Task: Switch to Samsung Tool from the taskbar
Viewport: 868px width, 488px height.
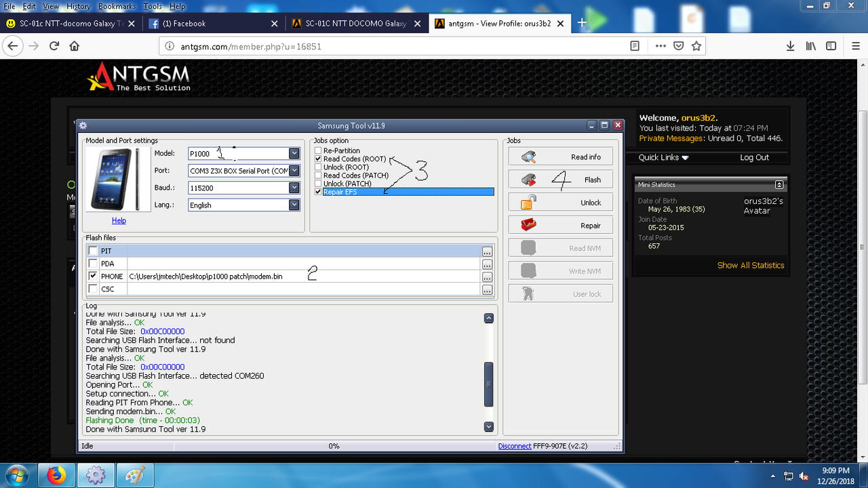Action: point(96,475)
